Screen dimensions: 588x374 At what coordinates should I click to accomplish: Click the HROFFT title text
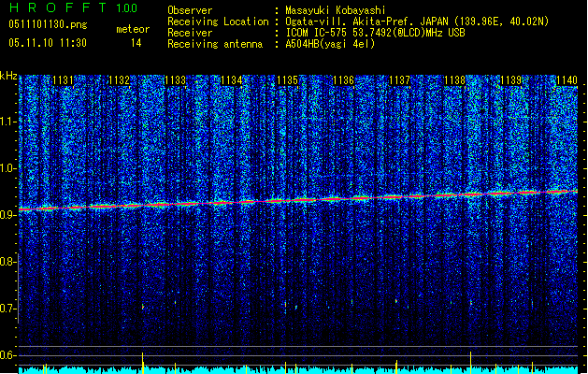pyautogui.click(x=56, y=8)
